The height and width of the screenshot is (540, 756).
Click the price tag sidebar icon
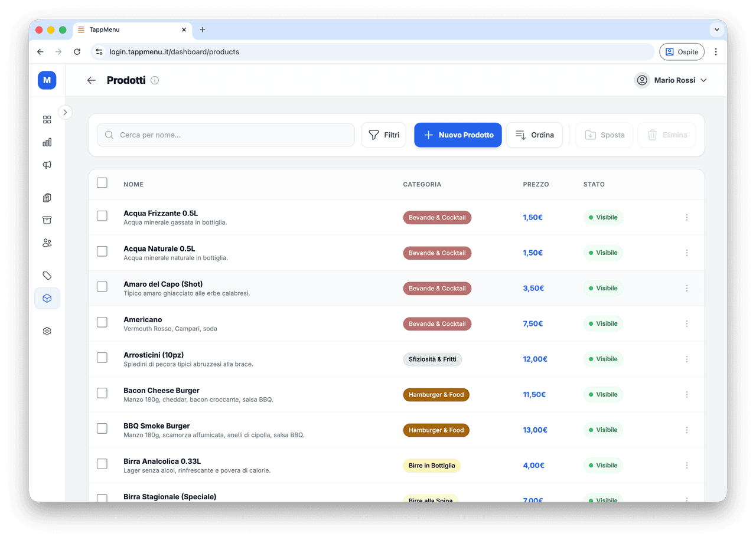(47, 276)
